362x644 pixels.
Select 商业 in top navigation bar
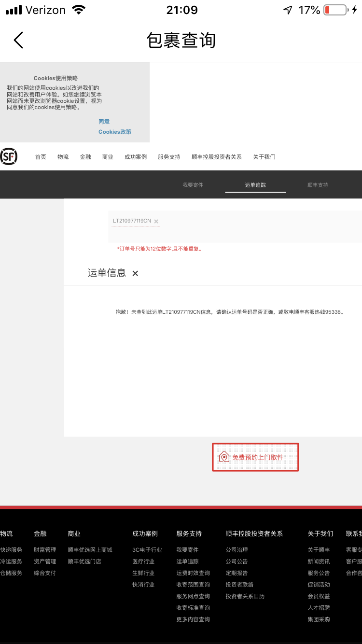[108, 157]
